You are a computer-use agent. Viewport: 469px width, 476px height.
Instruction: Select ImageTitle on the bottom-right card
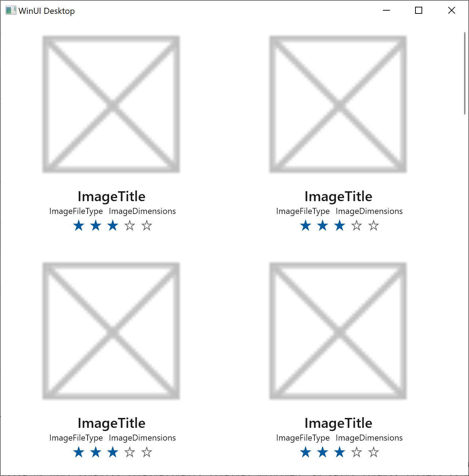(x=339, y=423)
